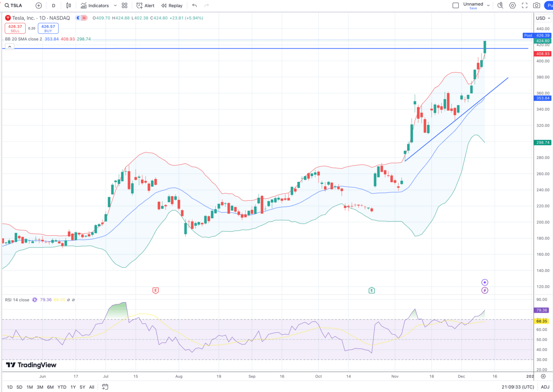553x392 pixels.
Task: Open the time axis settings gear
Action: pos(543,377)
